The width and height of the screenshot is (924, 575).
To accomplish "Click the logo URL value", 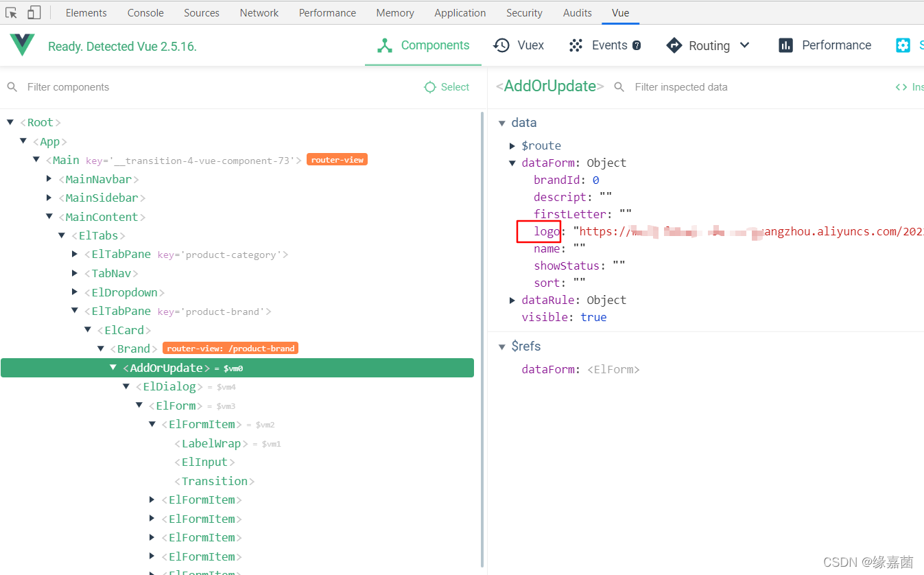I will [748, 231].
